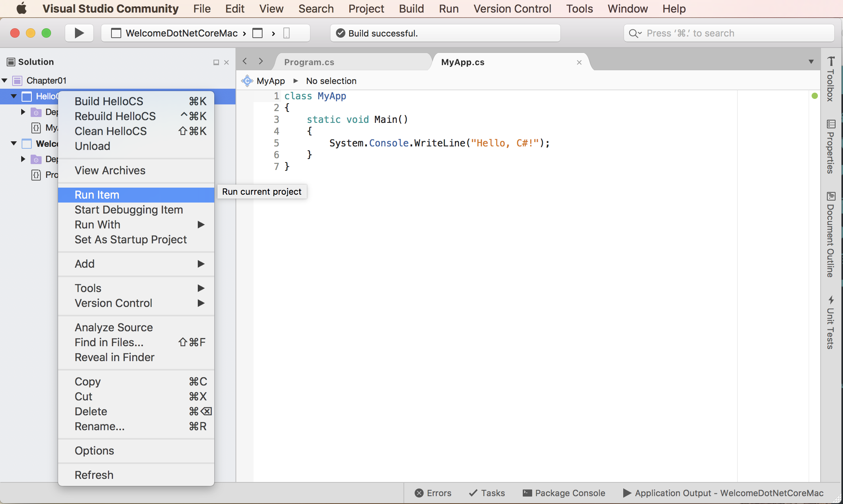Viewport: 843px width, 504px height.
Task: Select Analyze Source
Action: point(136,327)
